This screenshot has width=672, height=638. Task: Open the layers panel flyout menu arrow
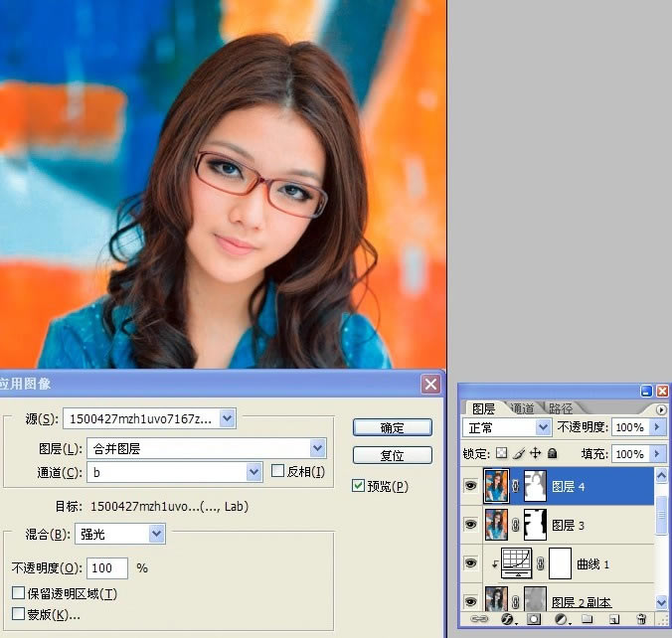click(661, 409)
